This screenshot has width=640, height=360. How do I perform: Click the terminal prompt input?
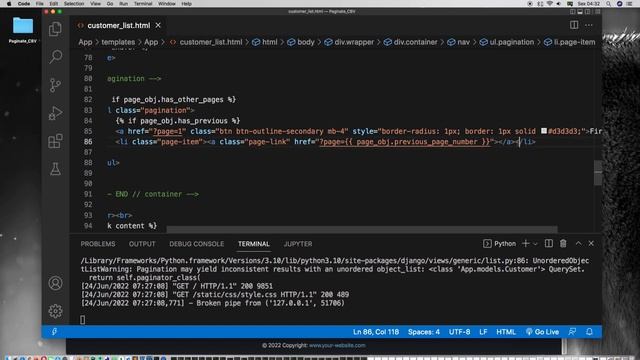tap(83, 320)
